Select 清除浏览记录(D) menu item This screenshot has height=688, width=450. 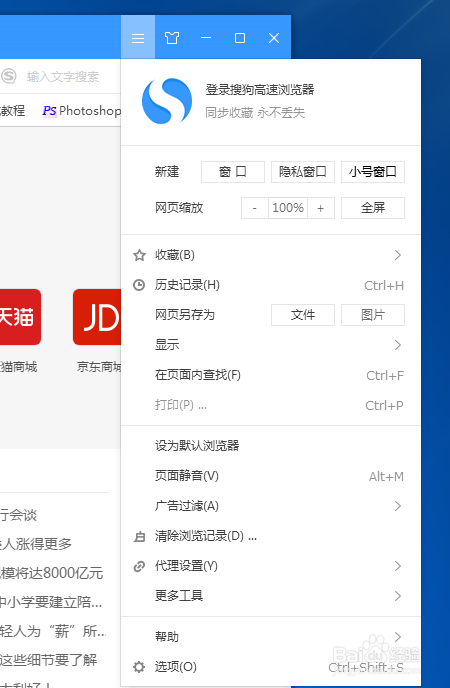click(x=271, y=536)
